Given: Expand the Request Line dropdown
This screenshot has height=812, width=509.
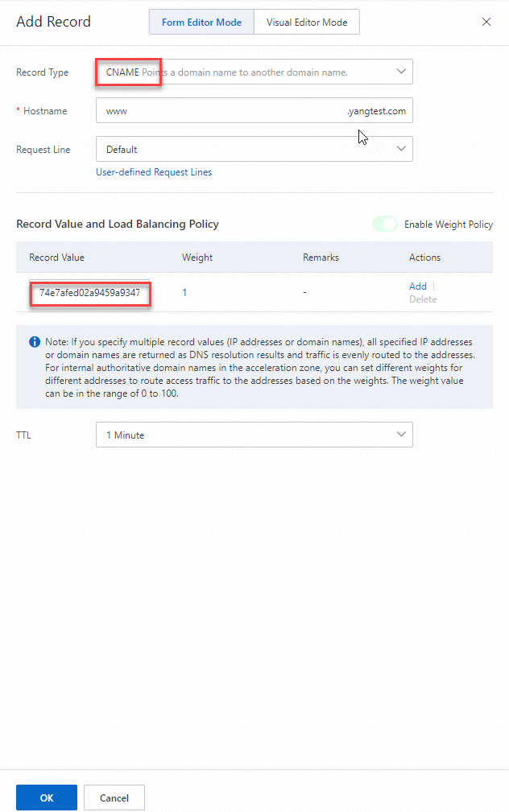Looking at the screenshot, I should click(254, 149).
